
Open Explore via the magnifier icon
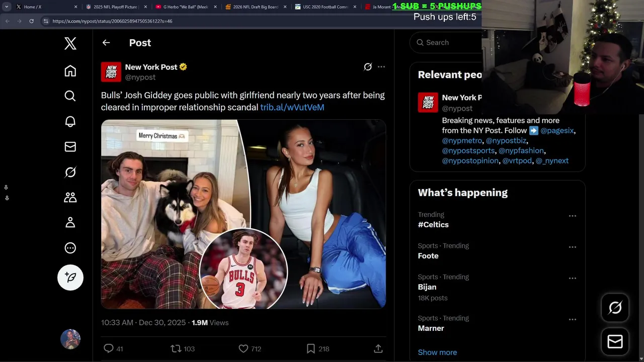[70, 96]
